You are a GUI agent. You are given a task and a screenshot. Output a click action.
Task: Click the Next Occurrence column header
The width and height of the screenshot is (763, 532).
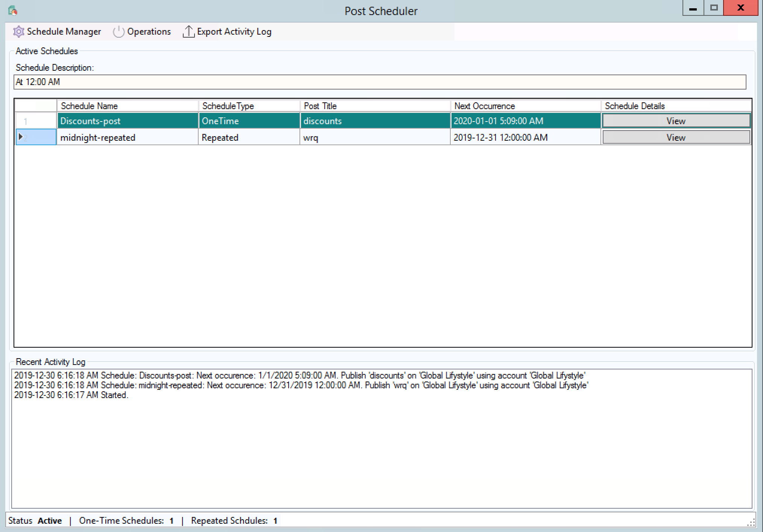(x=526, y=106)
